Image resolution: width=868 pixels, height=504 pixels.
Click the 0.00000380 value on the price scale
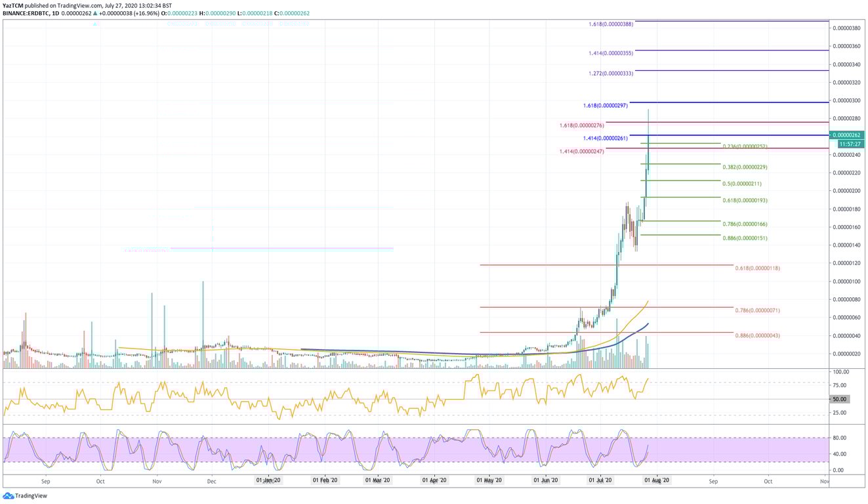point(846,28)
